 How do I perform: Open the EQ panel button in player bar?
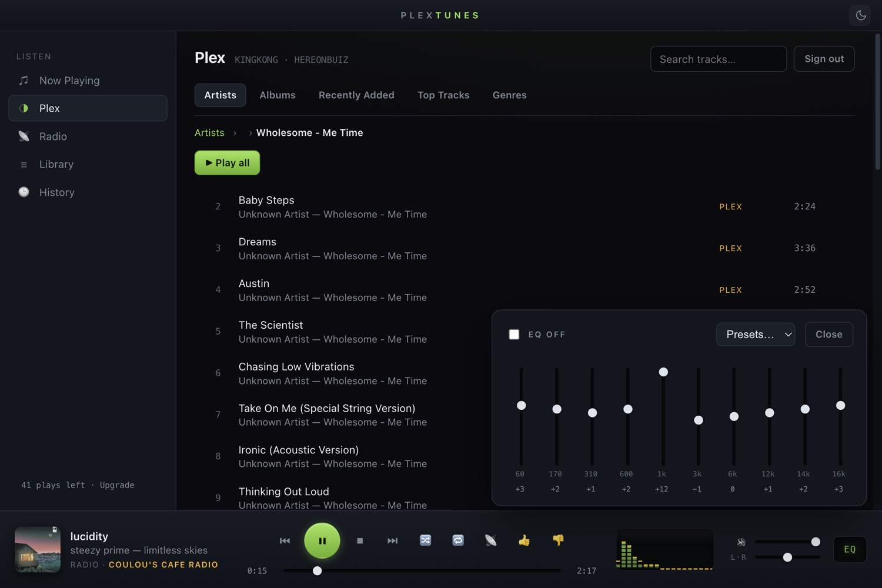coord(850,549)
